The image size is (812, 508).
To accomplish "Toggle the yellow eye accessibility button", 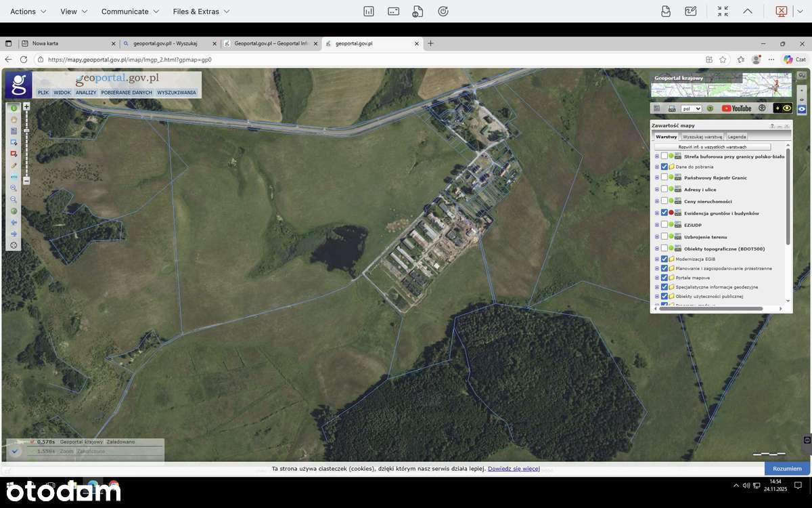I will 783,108.
